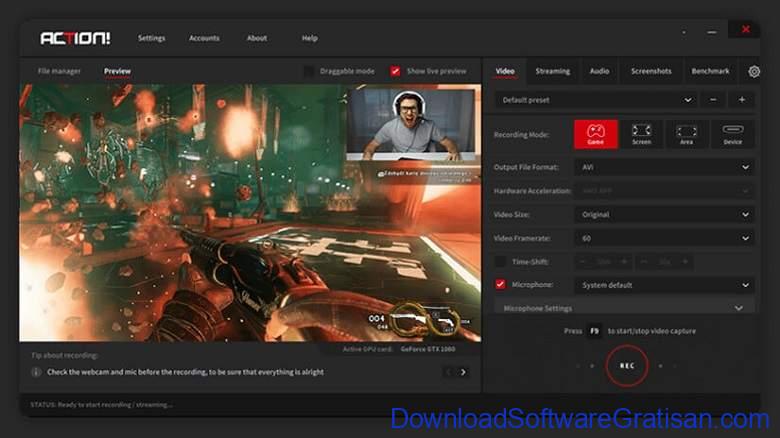Close the Action! window
Viewport: 780px width, 438px height.
(745, 29)
